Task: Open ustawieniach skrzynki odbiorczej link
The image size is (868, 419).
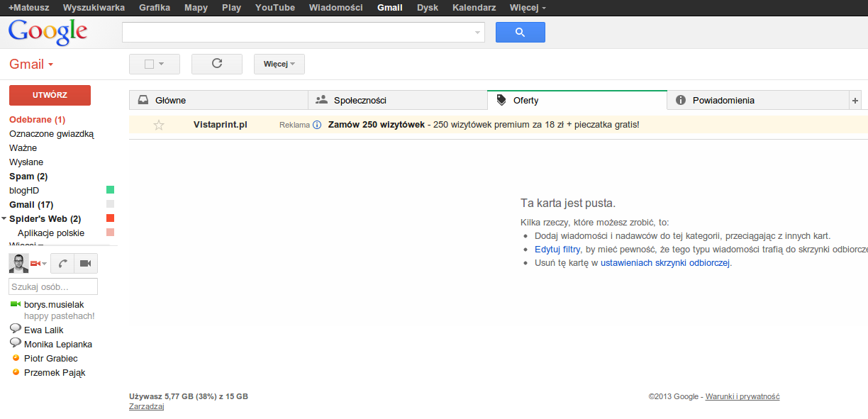Action: [x=665, y=263]
